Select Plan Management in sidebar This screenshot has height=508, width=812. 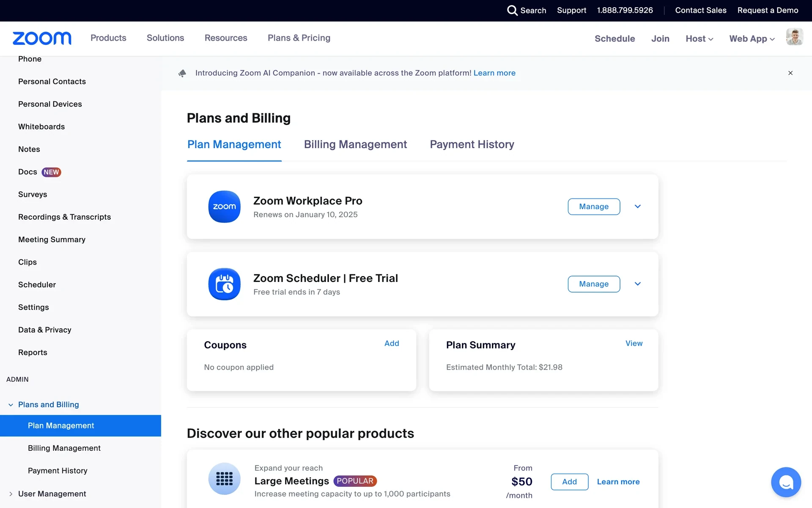pyautogui.click(x=80, y=425)
